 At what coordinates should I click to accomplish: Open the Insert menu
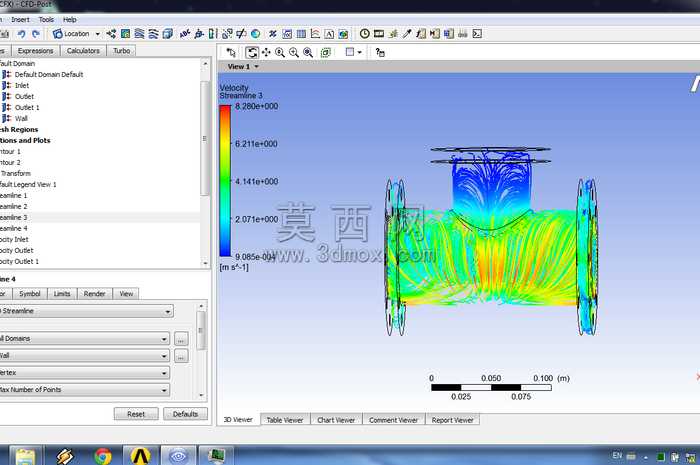tap(20, 20)
